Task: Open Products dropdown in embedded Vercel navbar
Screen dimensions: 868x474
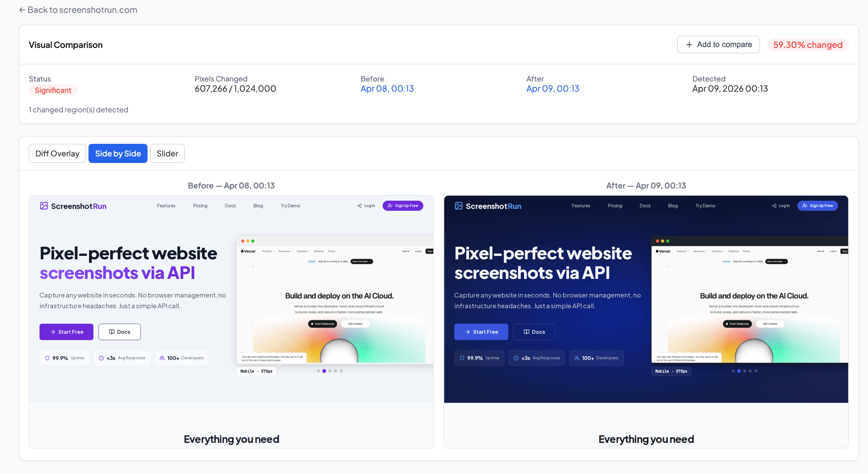Action: [267, 251]
